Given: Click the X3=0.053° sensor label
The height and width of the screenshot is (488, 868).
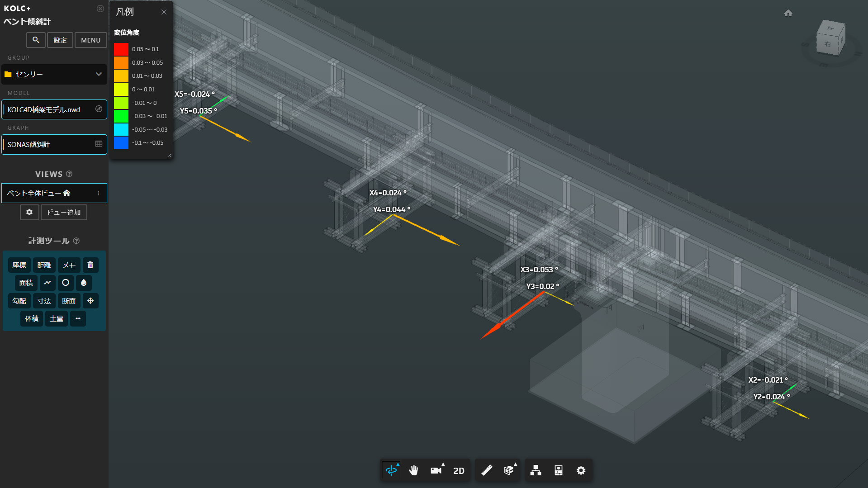Looking at the screenshot, I should (x=539, y=270).
